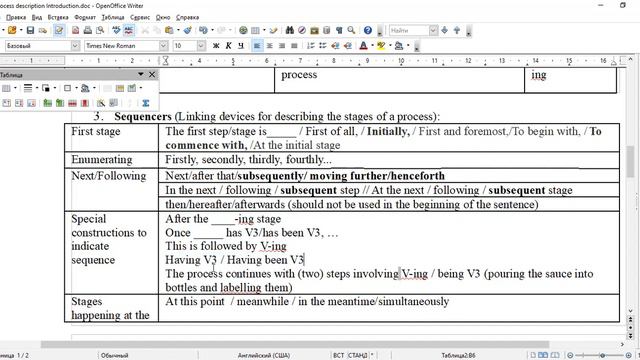Image resolution: width=640 pixels, height=360 pixels.
Task: Justify the paragraph text
Action: (x=294, y=46)
